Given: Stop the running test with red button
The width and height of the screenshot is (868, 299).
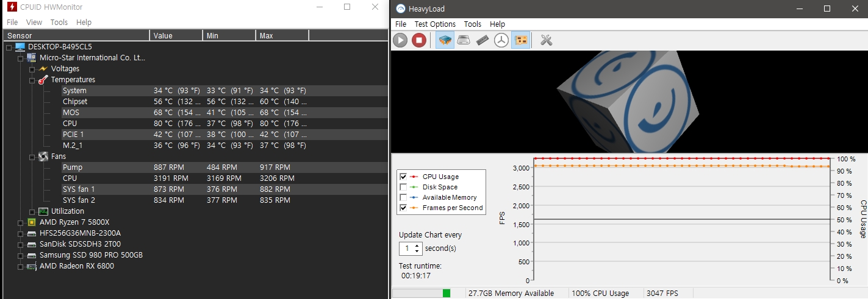Looking at the screenshot, I should [x=418, y=40].
